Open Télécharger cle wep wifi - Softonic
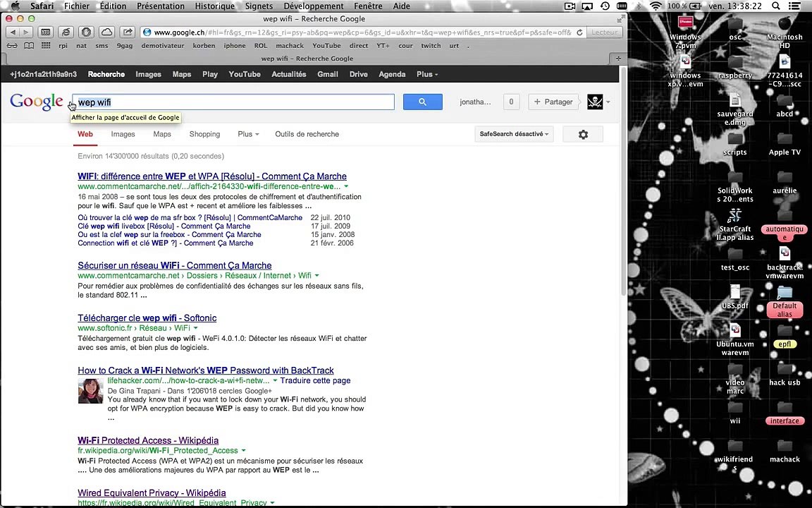 pos(147,317)
